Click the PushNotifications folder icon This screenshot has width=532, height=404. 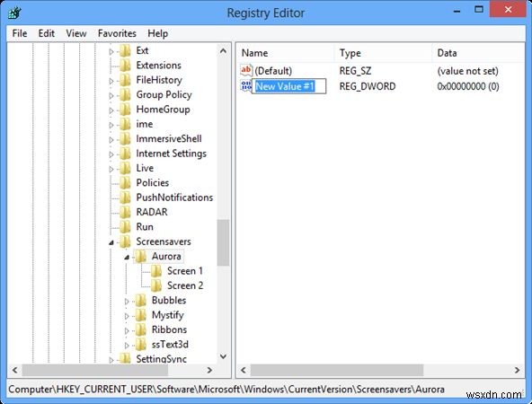(x=125, y=198)
